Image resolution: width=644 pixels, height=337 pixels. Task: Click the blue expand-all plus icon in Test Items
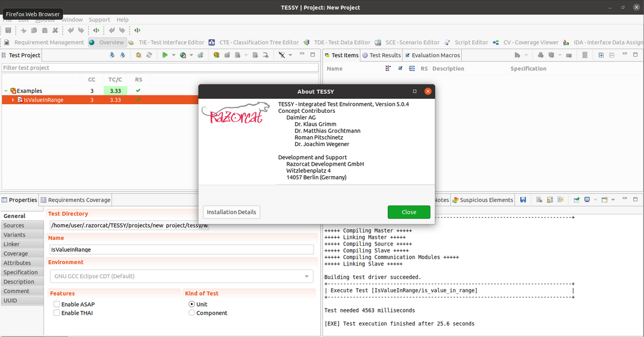[601, 55]
